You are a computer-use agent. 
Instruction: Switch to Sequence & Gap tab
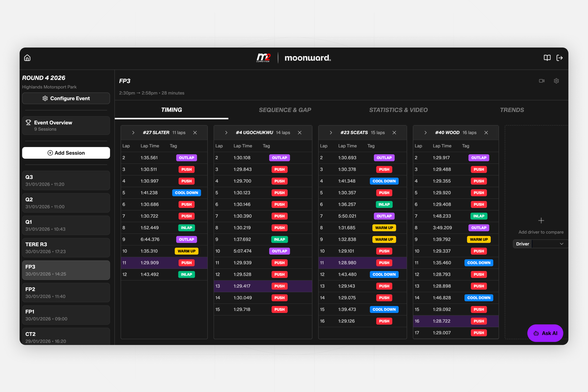pyautogui.click(x=285, y=110)
